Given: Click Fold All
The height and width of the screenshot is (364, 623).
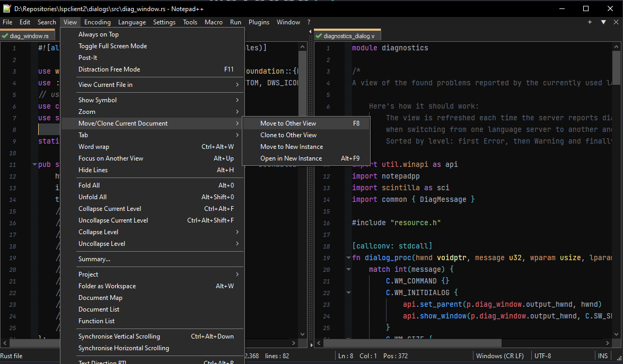Looking at the screenshot, I should coord(153,185).
